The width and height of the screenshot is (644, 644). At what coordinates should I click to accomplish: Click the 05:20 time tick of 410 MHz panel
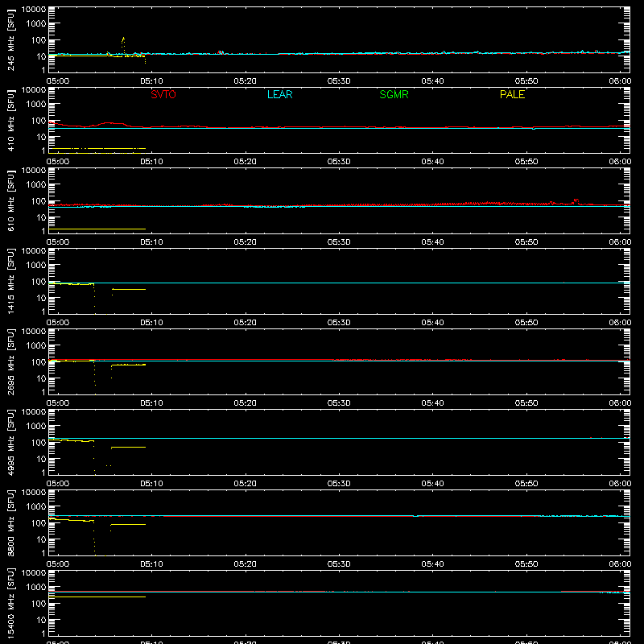click(246, 162)
